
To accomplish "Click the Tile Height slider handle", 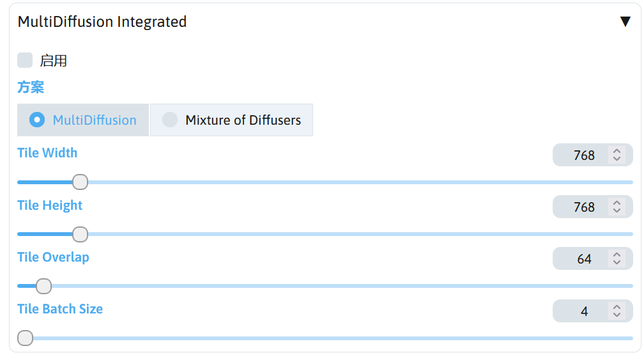I will [80, 234].
